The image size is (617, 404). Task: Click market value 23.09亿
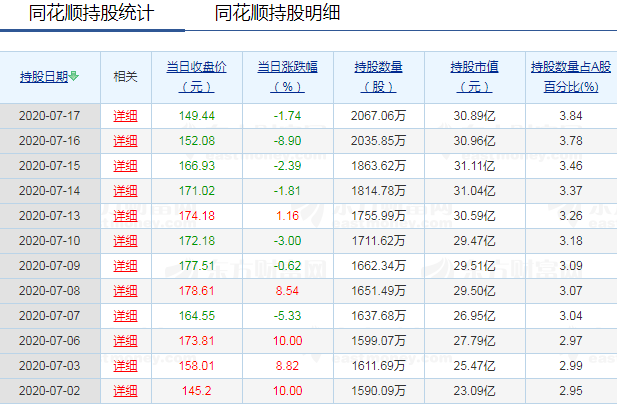(x=475, y=391)
